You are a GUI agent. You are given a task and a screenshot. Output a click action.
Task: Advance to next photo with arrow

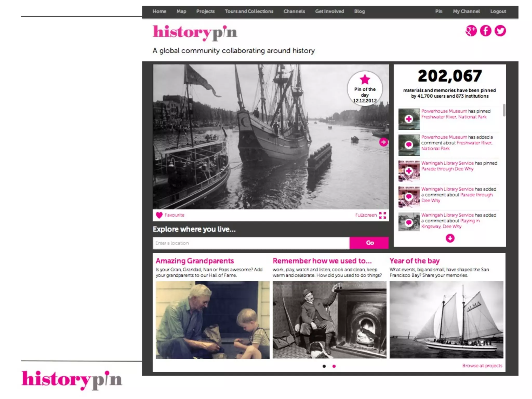[x=383, y=142]
